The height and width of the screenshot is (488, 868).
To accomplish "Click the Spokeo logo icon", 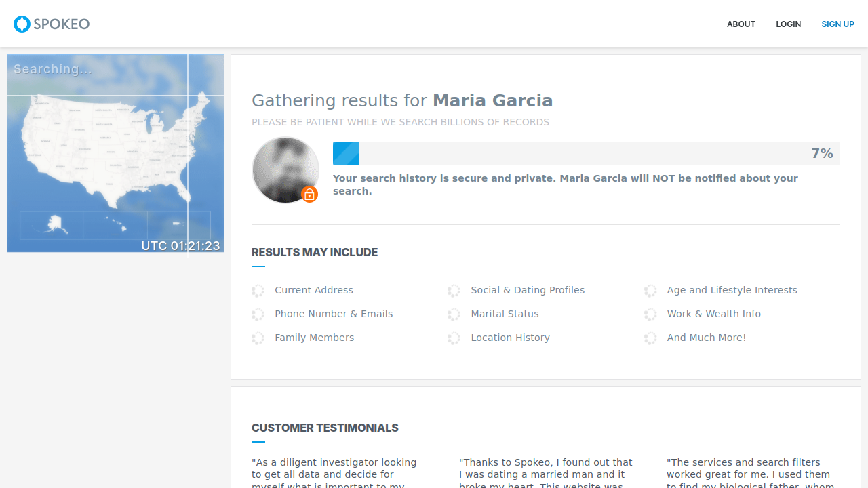I will coord(22,24).
